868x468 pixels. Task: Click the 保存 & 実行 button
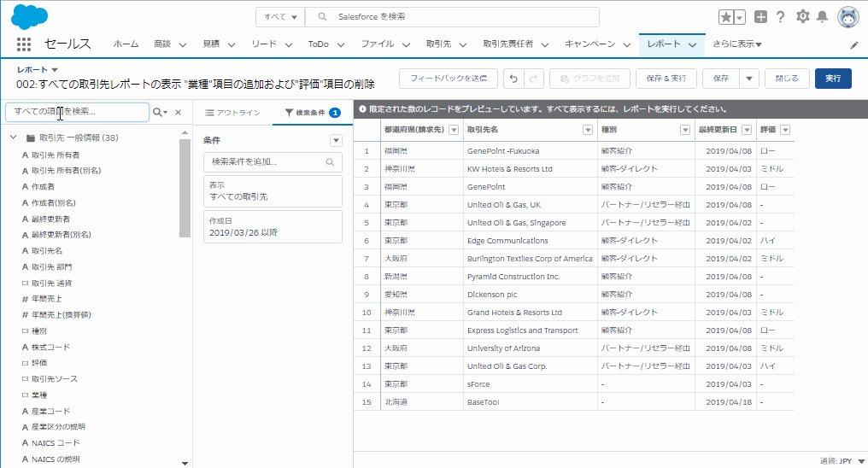click(666, 79)
